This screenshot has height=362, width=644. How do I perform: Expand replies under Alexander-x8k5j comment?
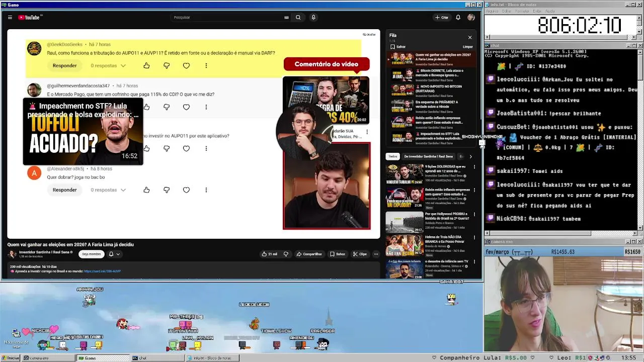(108, 190)
